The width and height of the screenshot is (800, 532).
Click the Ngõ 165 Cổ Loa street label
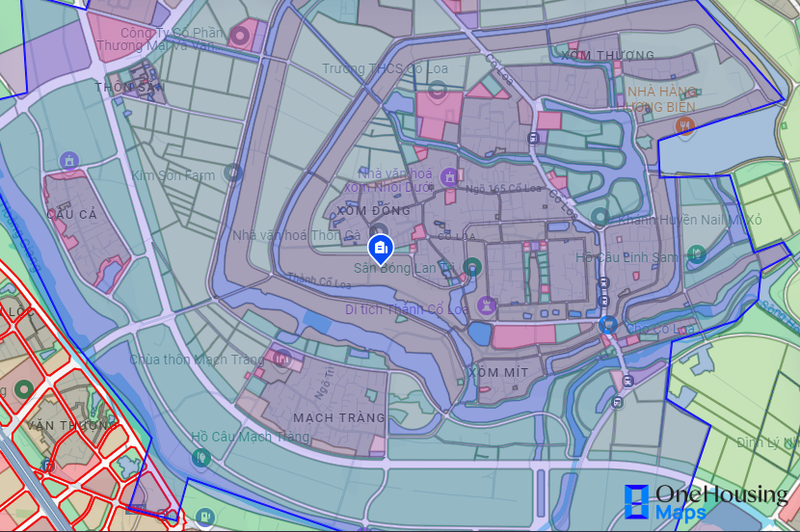pyautogui.click(x=503, y=188)
